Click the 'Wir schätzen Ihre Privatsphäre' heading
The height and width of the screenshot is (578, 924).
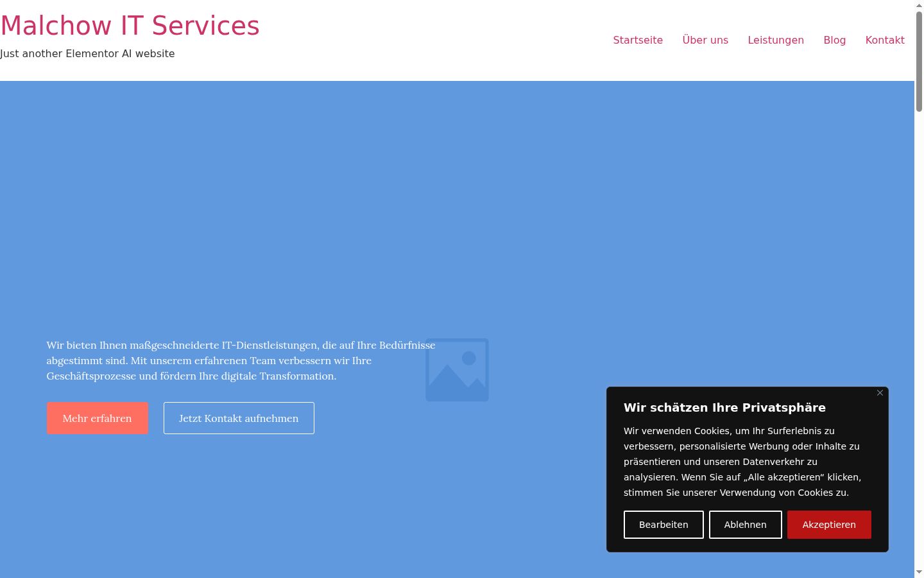click(724, 408)
